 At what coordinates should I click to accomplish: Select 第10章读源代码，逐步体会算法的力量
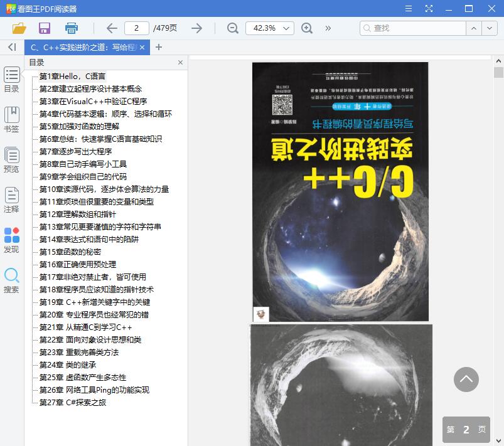pyautogui.click(x=104, y=189)
